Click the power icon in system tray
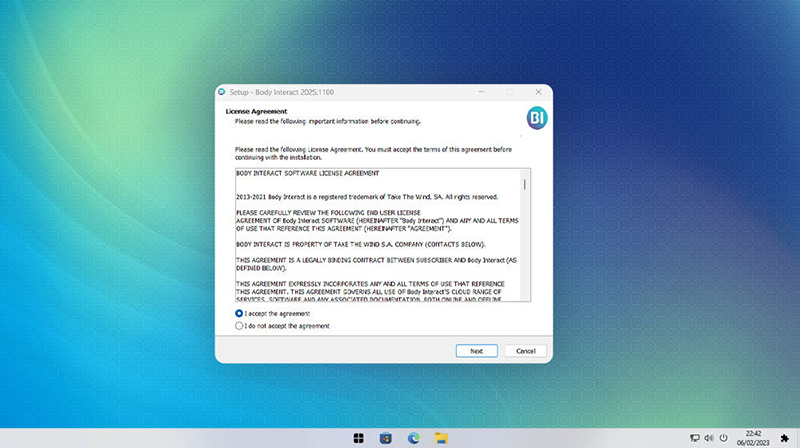Image resolution: width=800 pixels, height=448 pixels. [722, 438]
